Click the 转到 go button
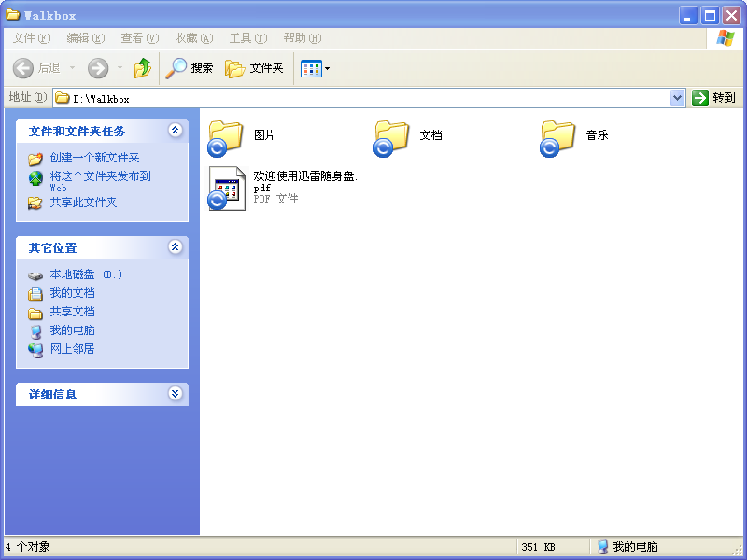The width and height of the screenshot is (747, 560). [714, 98]
